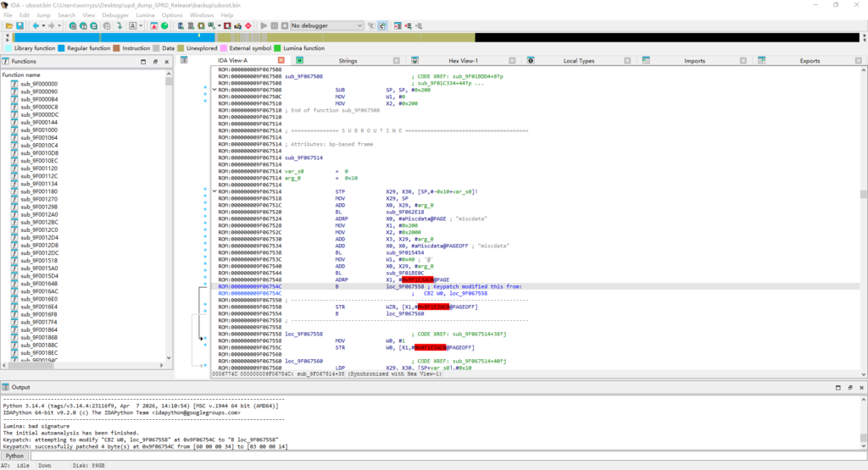Select sub_9F0018EC in the Functions list
868x470 pixels.
coord(39,353)
